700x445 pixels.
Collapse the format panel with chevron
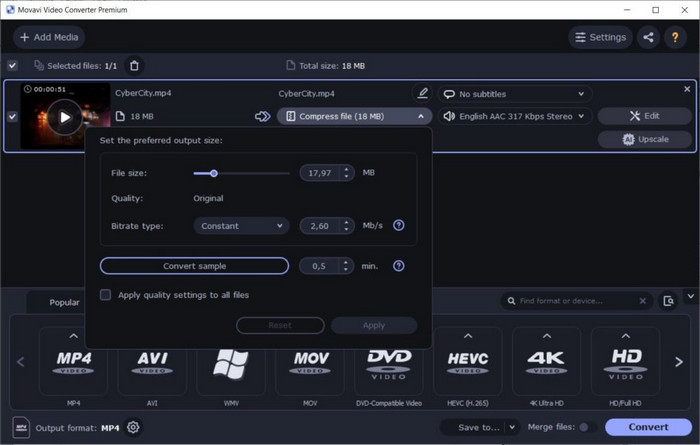click(x=691, y=296)
